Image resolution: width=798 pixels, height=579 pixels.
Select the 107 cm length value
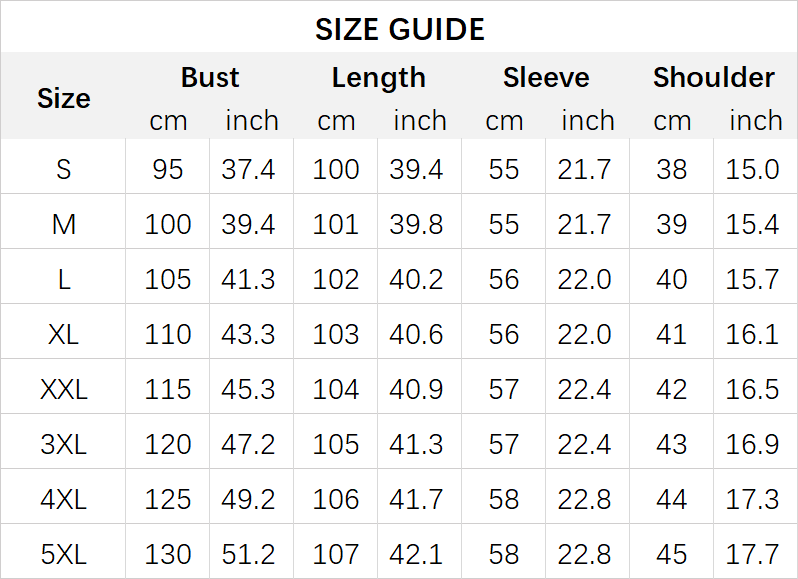336,554
